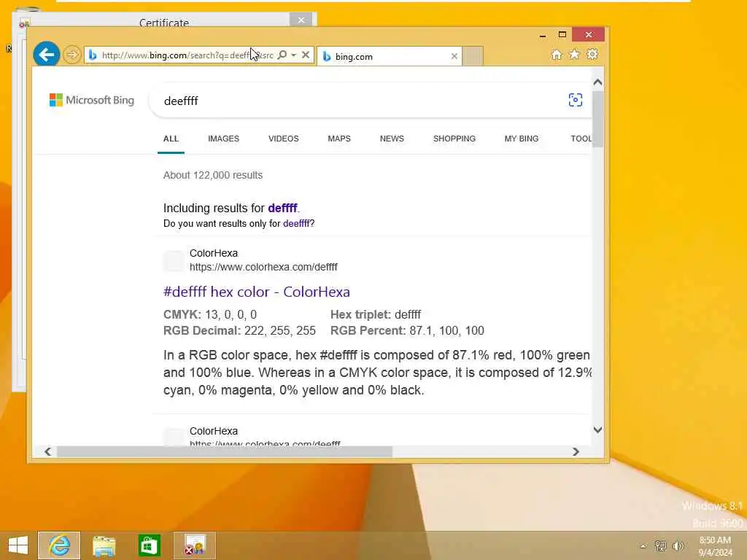Image resolution: width=747 pixels, height=560 pixels.
Task: Click 'RGB Percent: 87.1, 100, 100' text
Action: click(407, 330)
